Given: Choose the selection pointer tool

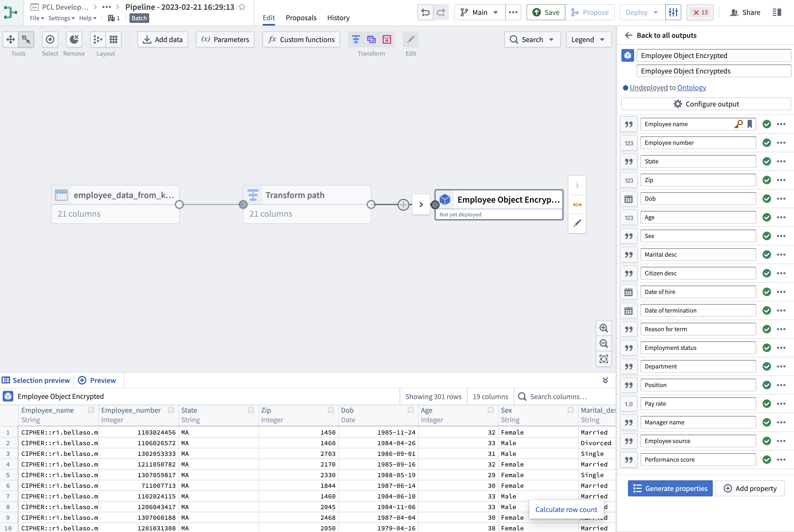Looking at the screenshot, I should click(x=26, y=40).
